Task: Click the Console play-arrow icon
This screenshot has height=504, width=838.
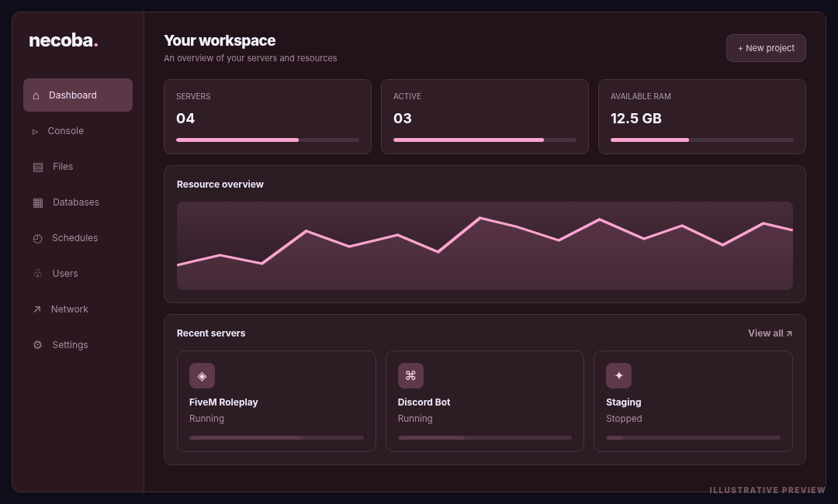Action: point(35,131)
